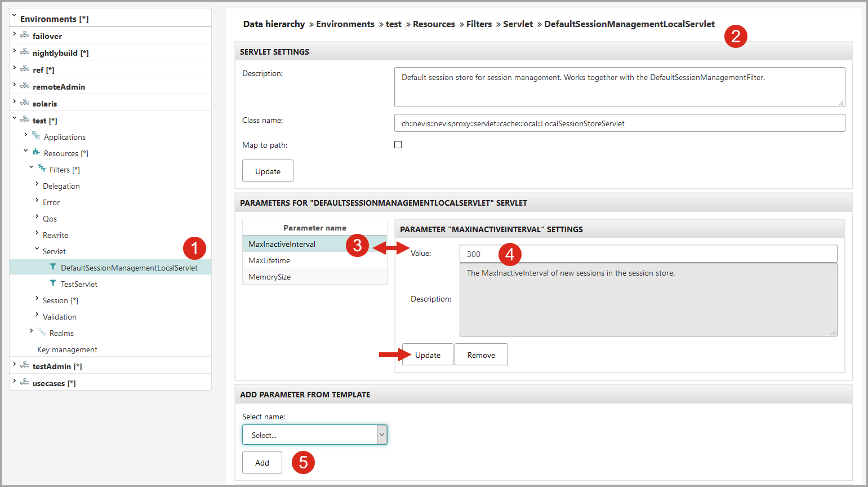Click the TestServlet filter icon
The width and height of the screenshot is (868, 487).
click(x=53, y=283)
